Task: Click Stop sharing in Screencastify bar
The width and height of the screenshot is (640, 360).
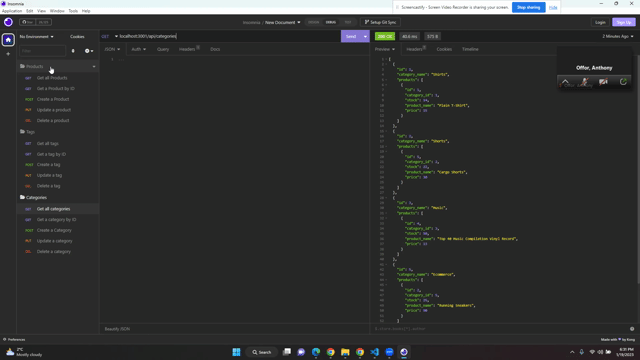Action: tap(529, 7)
